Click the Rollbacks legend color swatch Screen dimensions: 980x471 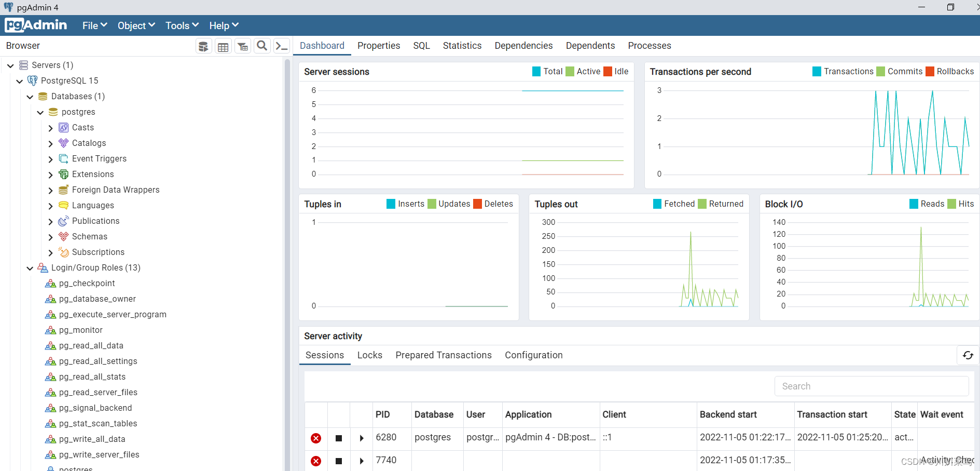[930, 72]
